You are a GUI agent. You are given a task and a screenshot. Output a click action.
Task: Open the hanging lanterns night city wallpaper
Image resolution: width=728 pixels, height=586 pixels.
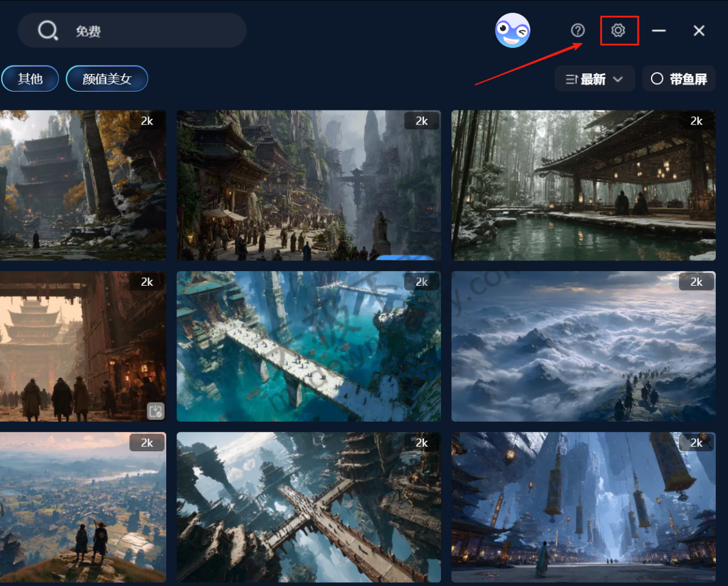point(583,507)
